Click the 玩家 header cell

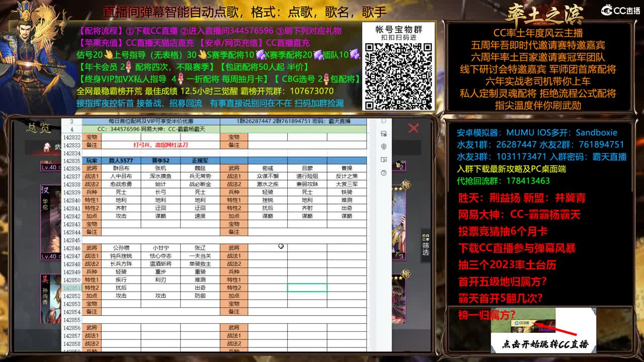pos(92,160)
